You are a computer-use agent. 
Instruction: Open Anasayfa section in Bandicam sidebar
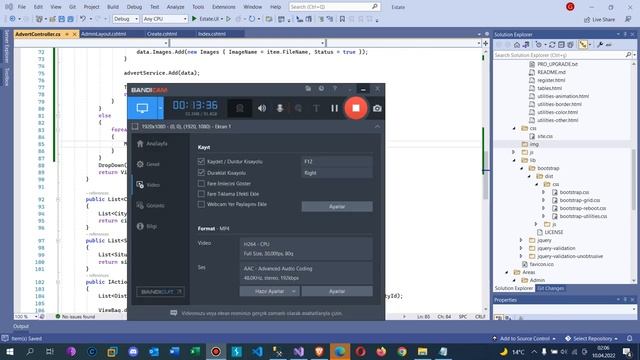152,144
